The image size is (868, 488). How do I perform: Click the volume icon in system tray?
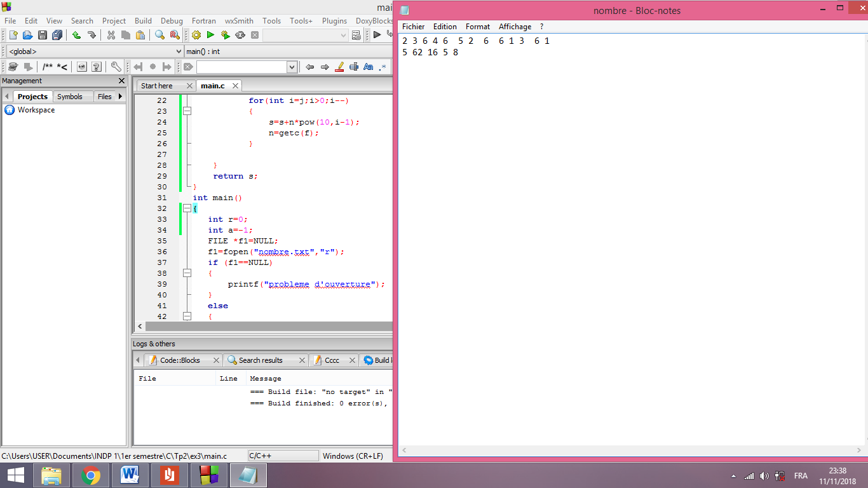coord(764,476)
